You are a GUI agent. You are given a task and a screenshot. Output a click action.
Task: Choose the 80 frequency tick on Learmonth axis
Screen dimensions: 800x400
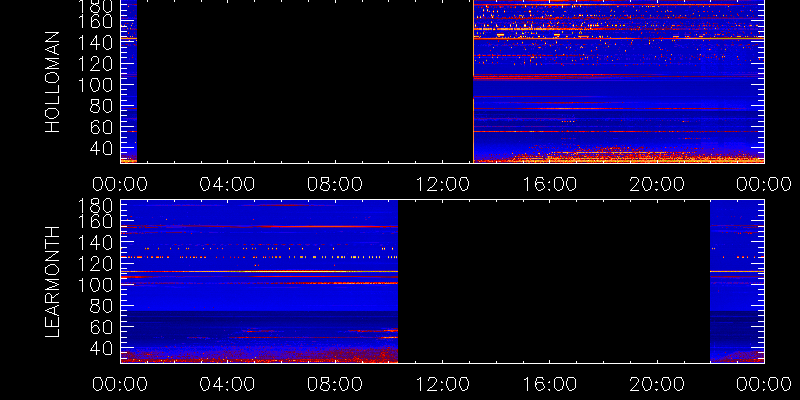(x=102, y=306)
